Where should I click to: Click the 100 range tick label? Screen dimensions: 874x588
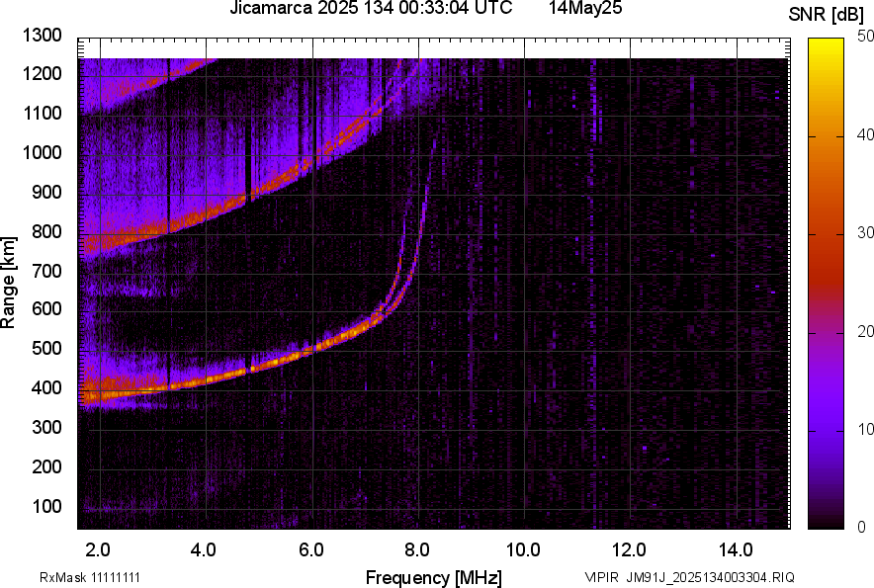pos(46,506)
